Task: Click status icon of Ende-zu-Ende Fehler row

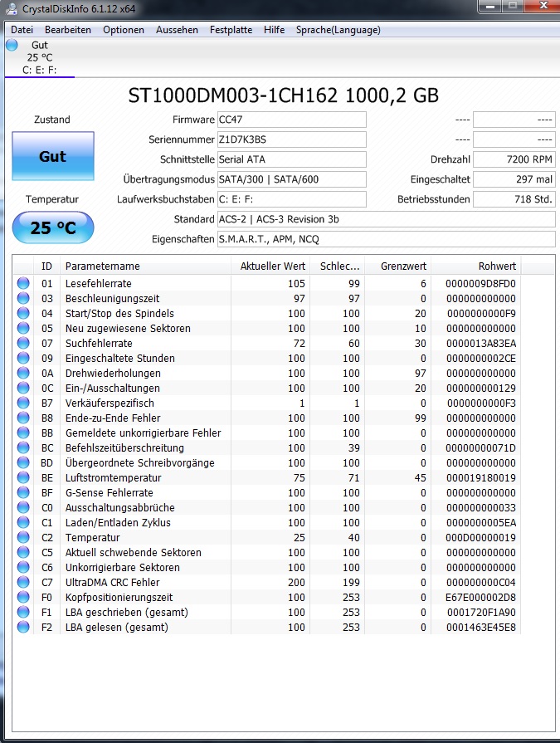Action: [23, 418]
